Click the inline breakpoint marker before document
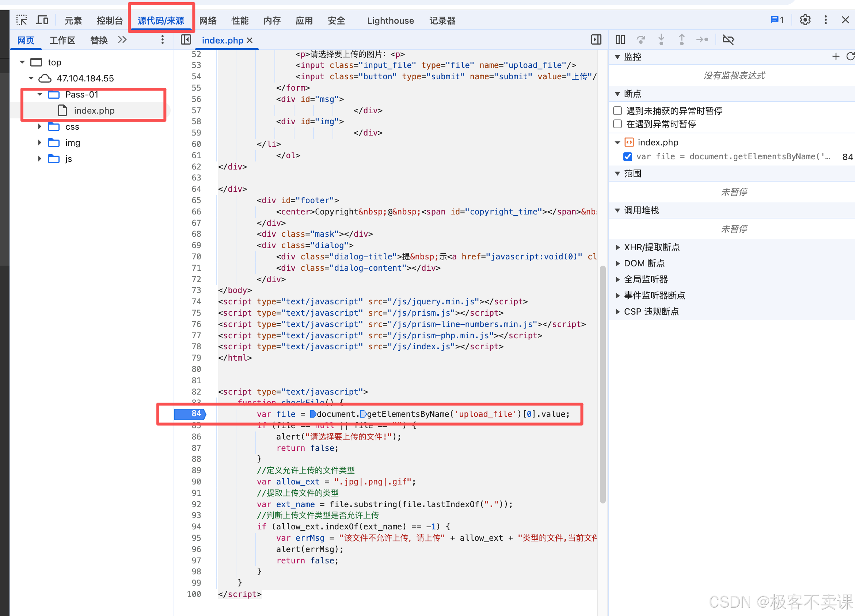This screenshot has width=855, height=616. pyautogui.click(x=313, y=414)
